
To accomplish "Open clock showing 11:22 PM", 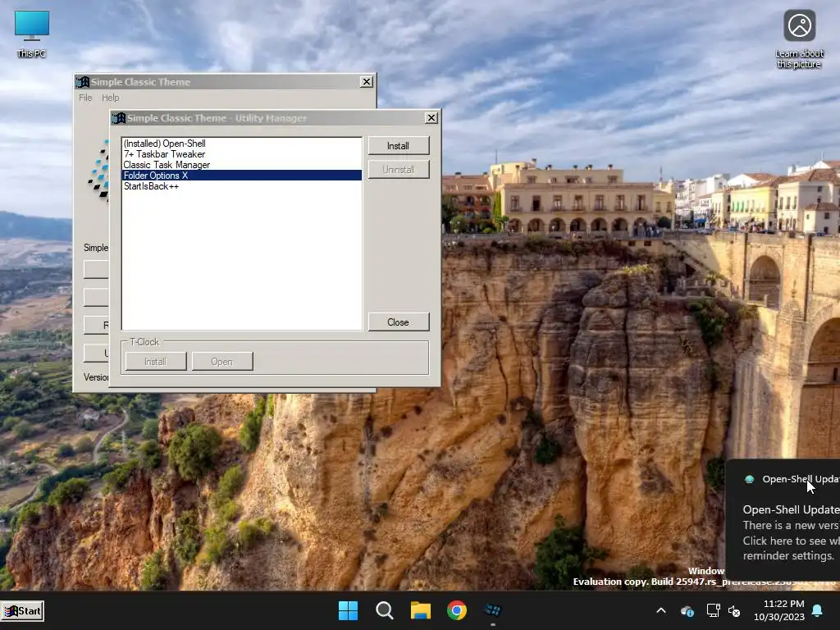I will (779, 610).
